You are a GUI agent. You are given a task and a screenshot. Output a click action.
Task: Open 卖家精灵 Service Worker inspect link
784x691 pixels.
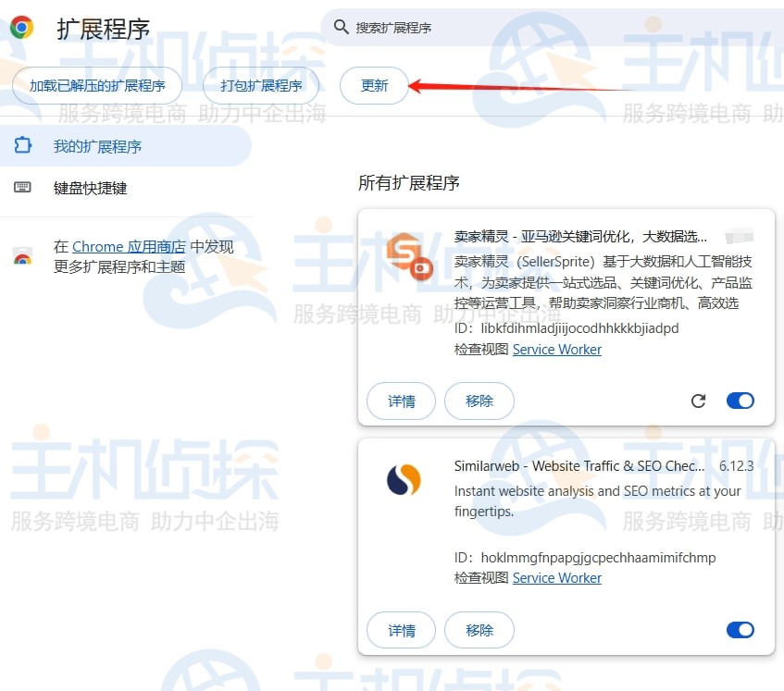click(556, 350)
